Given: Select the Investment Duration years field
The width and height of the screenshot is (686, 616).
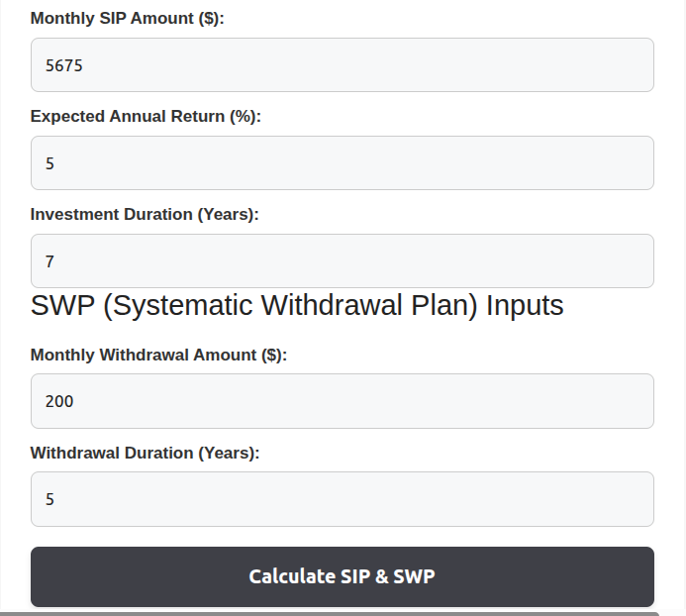Looking at the screenshot, I should tap(342, 261).
